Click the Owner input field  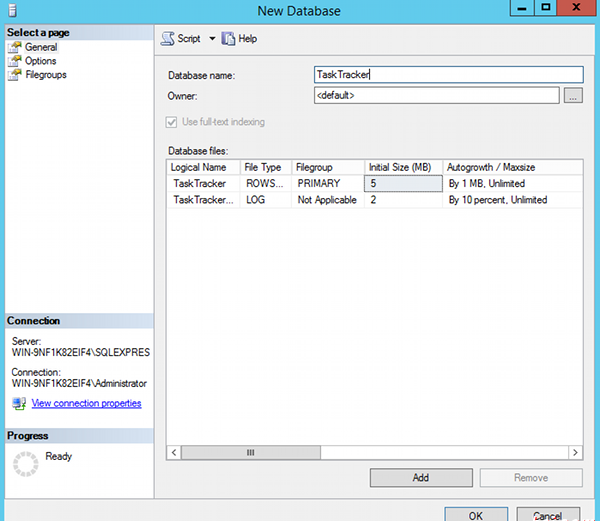click(437, 95)
